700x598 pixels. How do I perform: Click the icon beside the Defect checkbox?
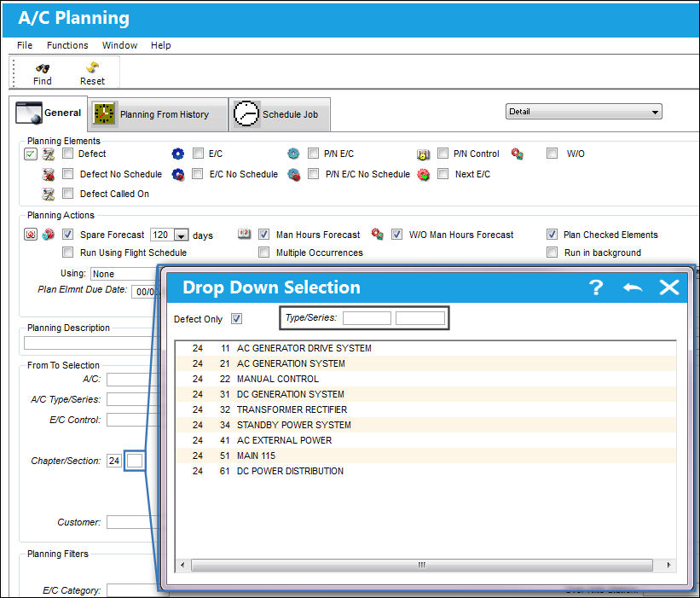49,154
